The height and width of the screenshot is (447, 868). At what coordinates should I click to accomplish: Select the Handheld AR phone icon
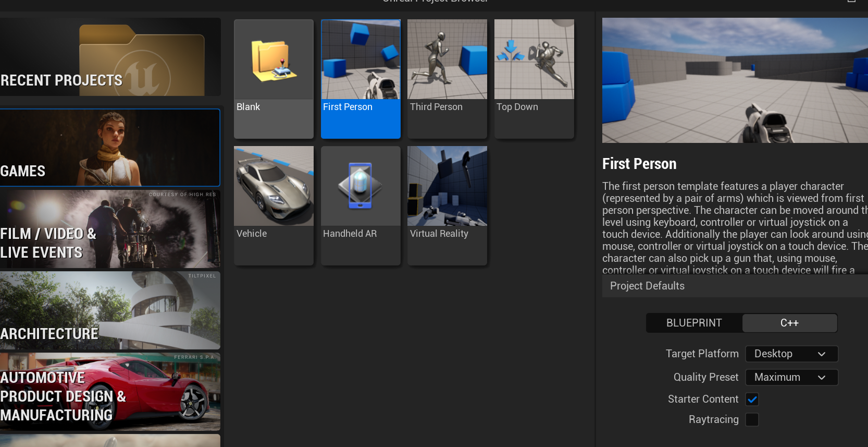pos(361,186)
